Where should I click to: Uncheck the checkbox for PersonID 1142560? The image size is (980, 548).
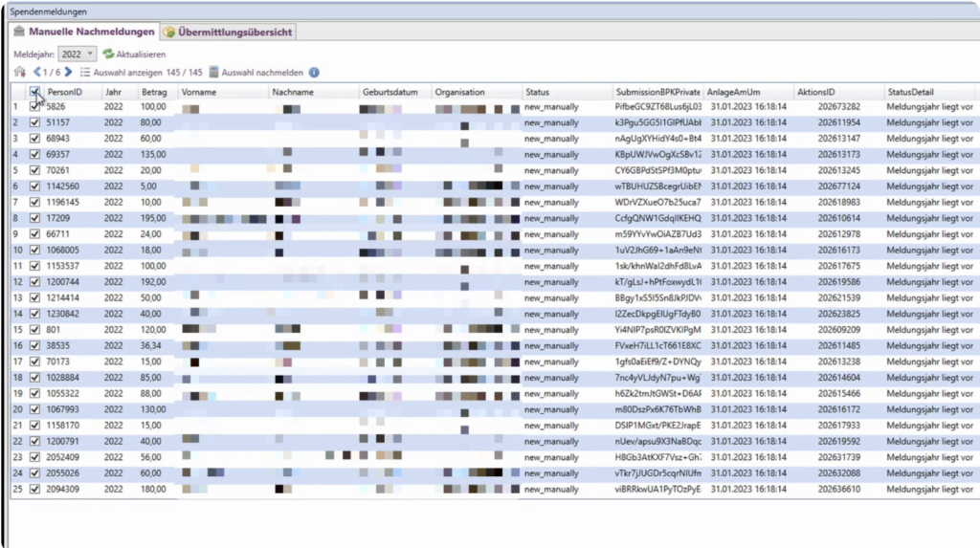[34, 186]
